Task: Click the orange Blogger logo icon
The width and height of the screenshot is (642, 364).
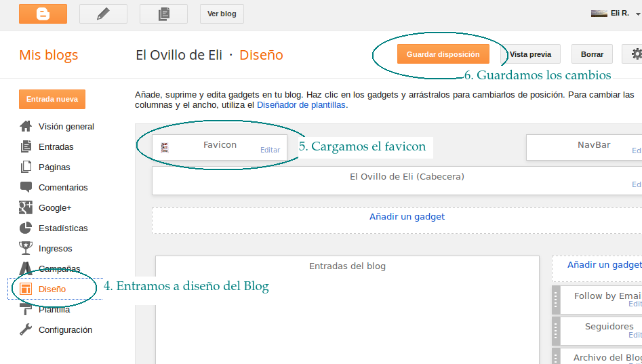Action: pyautogui.click(x=43, y=14)
